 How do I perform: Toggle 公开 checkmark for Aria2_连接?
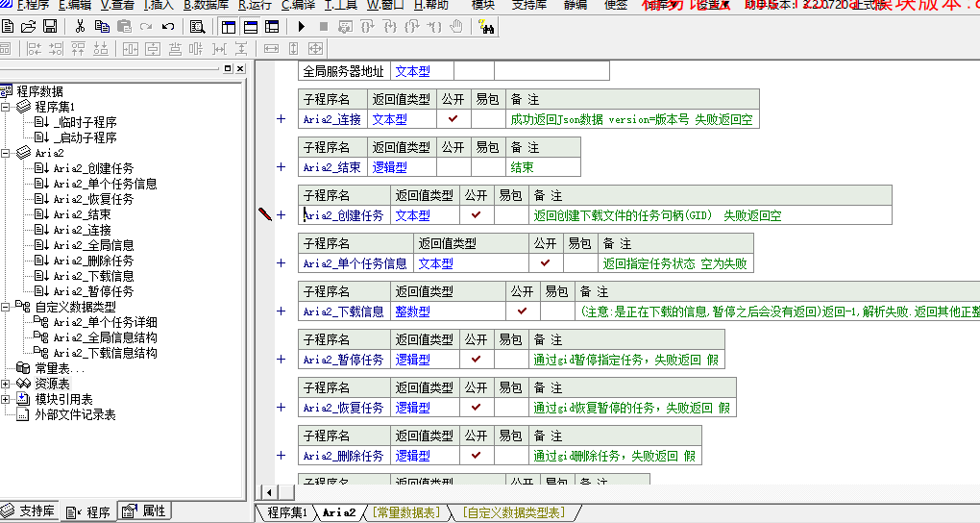(x=453, y=119)
